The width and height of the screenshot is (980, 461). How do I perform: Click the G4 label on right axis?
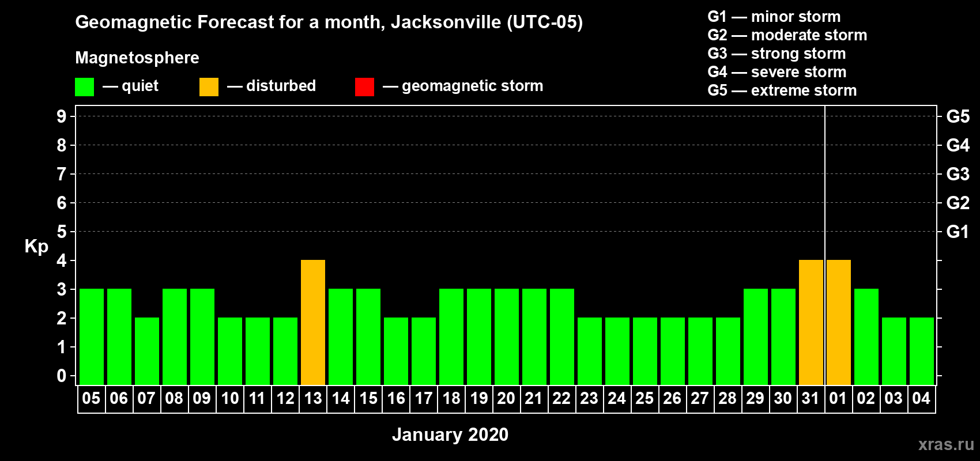tap(958, 145)
